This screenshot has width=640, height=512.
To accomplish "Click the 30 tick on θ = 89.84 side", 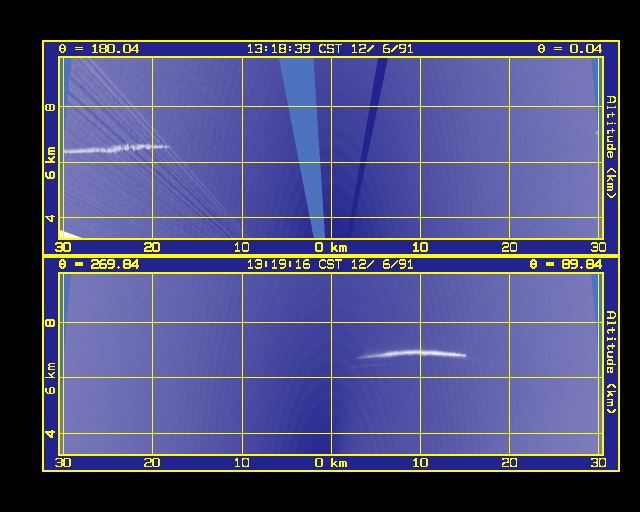I will pos(598,463).
